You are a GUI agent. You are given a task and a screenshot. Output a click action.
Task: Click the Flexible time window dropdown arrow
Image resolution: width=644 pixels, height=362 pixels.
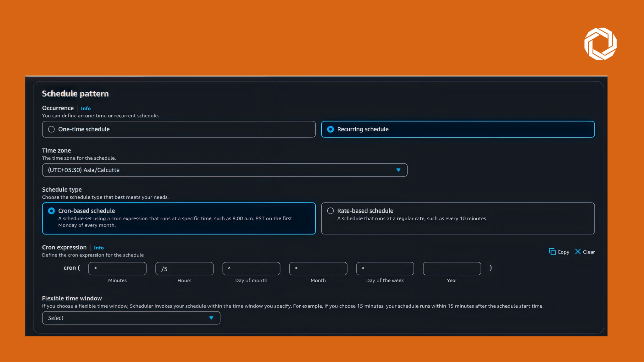point(211,318)
